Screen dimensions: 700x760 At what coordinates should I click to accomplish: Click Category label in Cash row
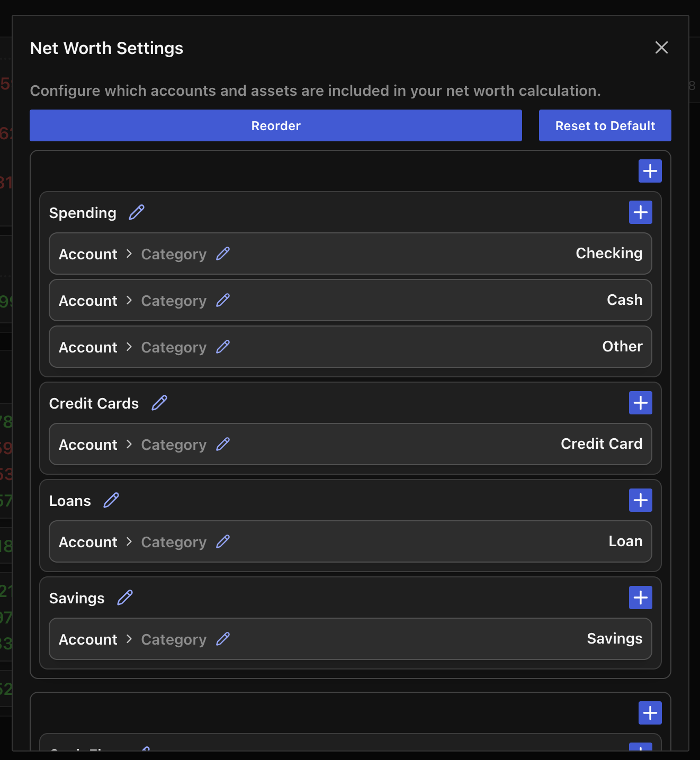pyautogui.click(x=174, y=301)
